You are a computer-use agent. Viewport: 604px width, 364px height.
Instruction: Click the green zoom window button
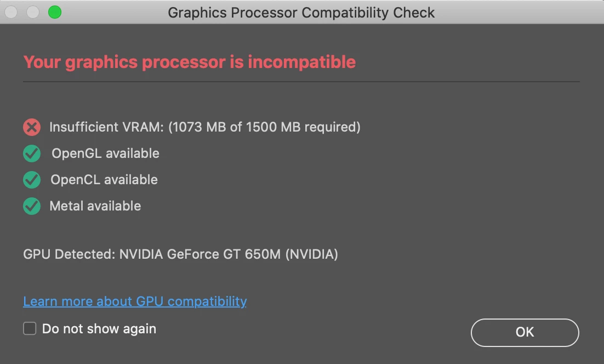coord(54,12)
